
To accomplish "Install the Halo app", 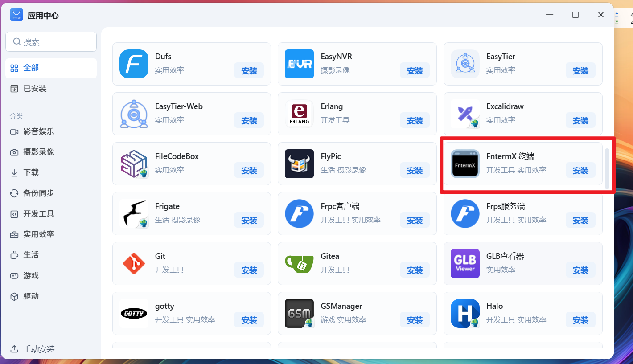I will (x=580, y=320).
